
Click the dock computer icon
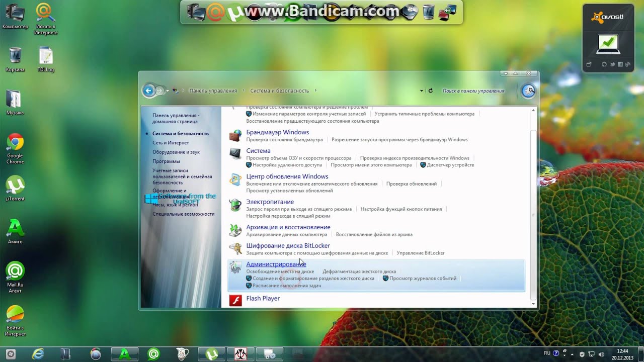196,12
